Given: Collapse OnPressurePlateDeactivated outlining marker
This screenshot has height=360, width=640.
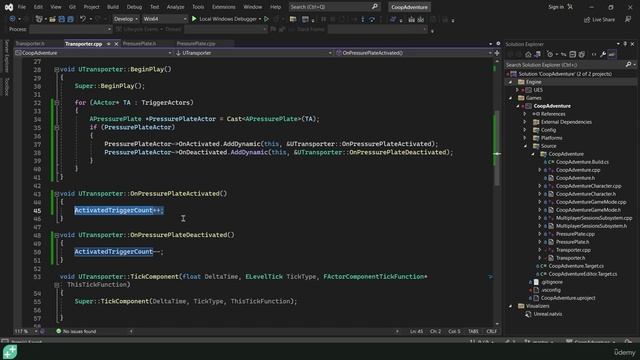Looking at the screenshot, I should click(x=57, y=235).
